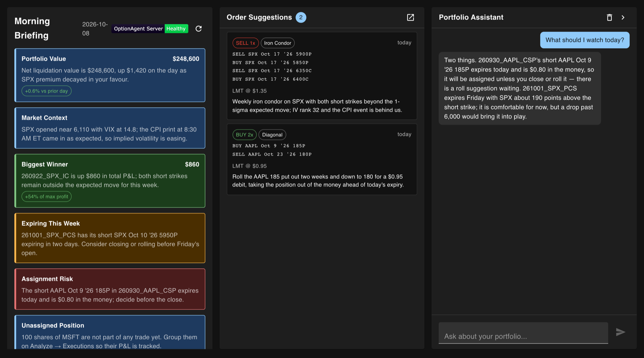Screen dimensions: 644x358
Task: Click the Iron Condor strategy chip
Action: [x=277, y=43]
